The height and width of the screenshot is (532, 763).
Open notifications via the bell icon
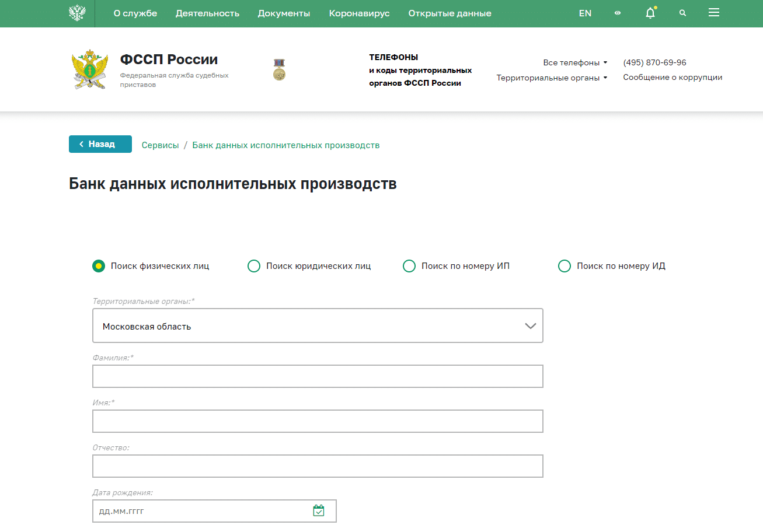point(650,12)
